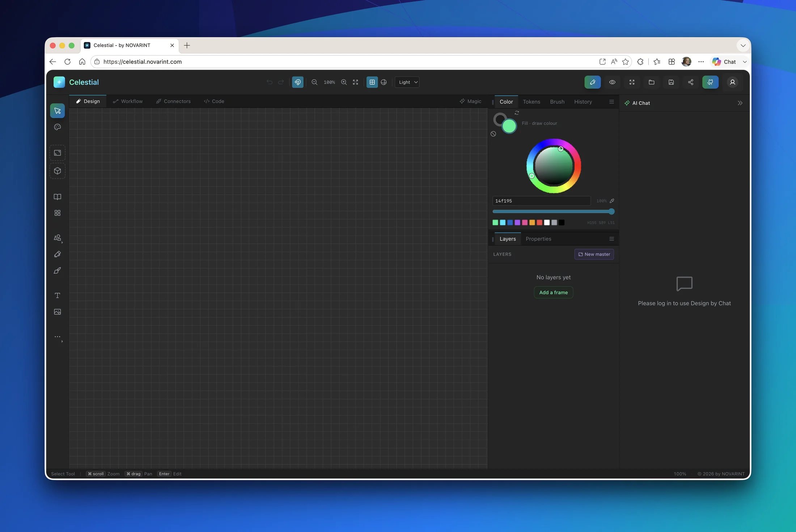
Task: Click the New master button
Action: (594, 254)
